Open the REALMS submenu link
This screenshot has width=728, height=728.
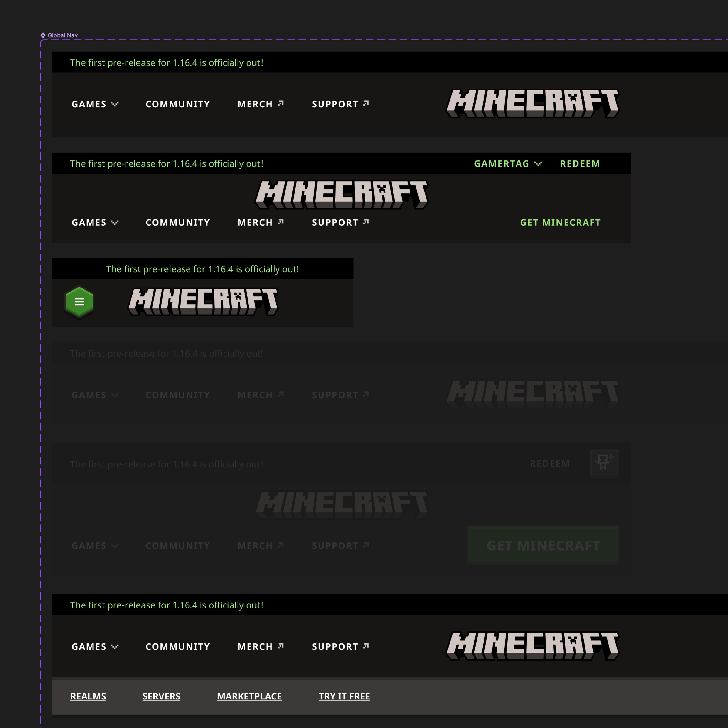pos(88,696)
